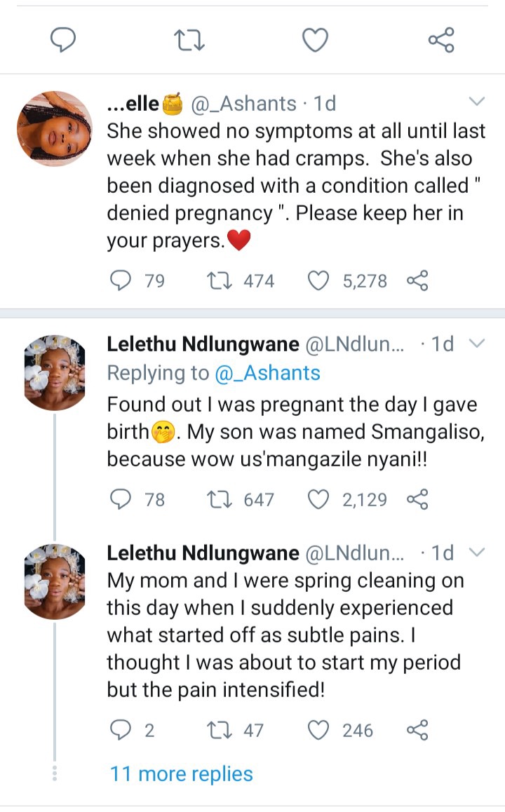
Task: Like the tweet using the top heart icon
Action: pyautogui.click(x=315, y=41)
